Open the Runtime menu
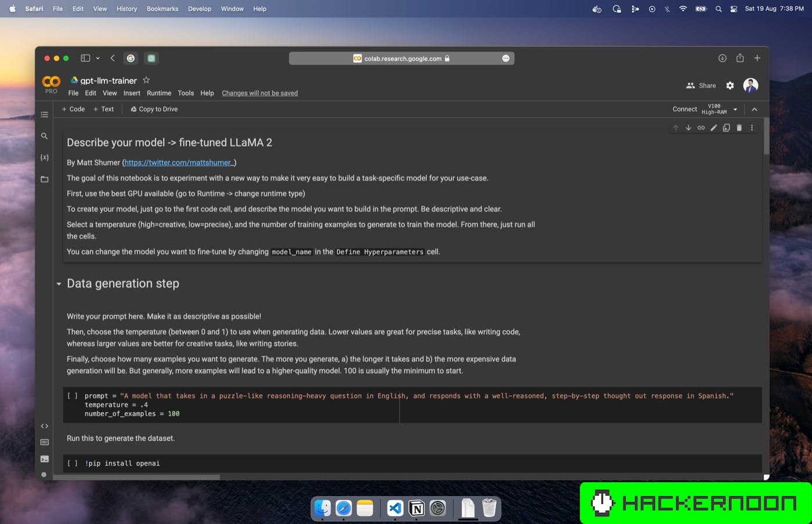Screen dimensions: 812x524 (x=158, y=93)
